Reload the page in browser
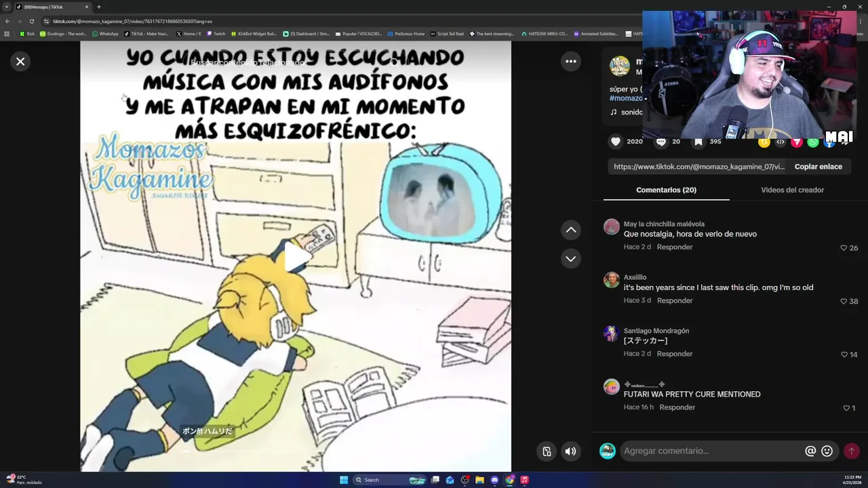868x488 pixels. (x=31, y=21)
